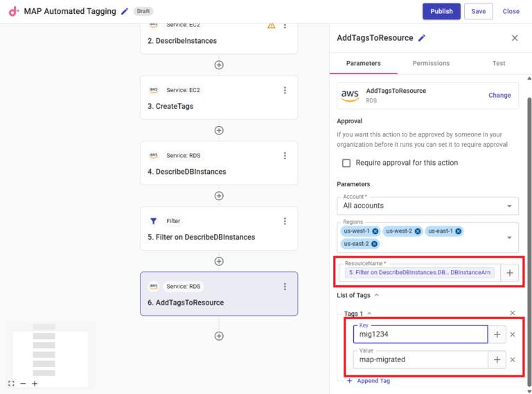532x394 pixels.
Task: Click the Key input field containing mig1234
Action: pyautogui.click(x=419, y=334)
